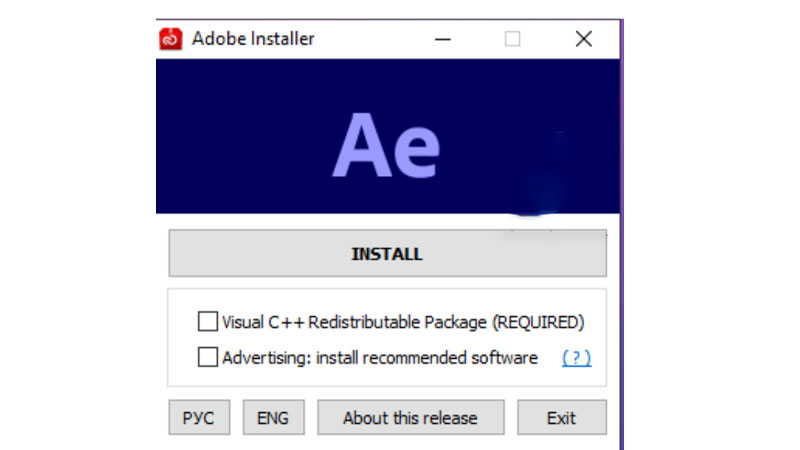The width and height of the screenshot is (800, 450).
Task: Tick the Advertising recommended software checkbox
Action: tap(208, 357)
